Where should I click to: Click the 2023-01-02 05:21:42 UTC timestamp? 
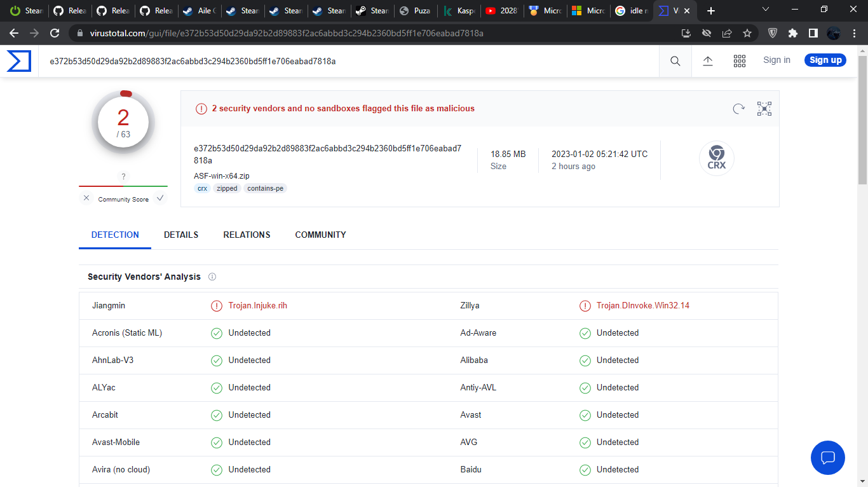pos(599,154)
